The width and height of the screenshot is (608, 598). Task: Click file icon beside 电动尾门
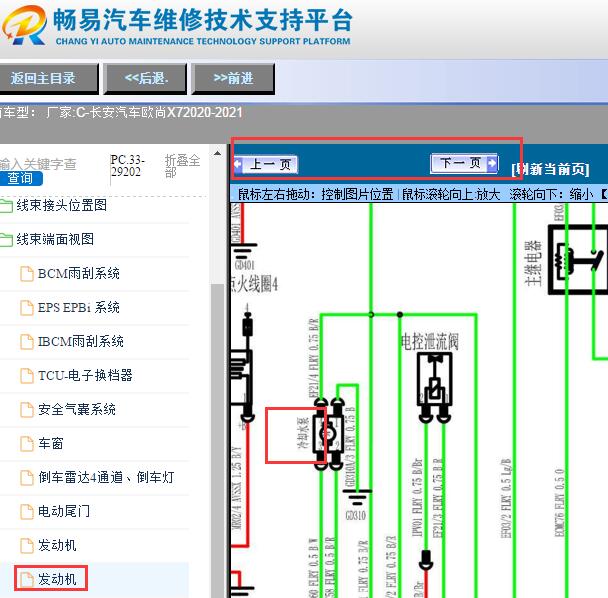coord(27,512)
